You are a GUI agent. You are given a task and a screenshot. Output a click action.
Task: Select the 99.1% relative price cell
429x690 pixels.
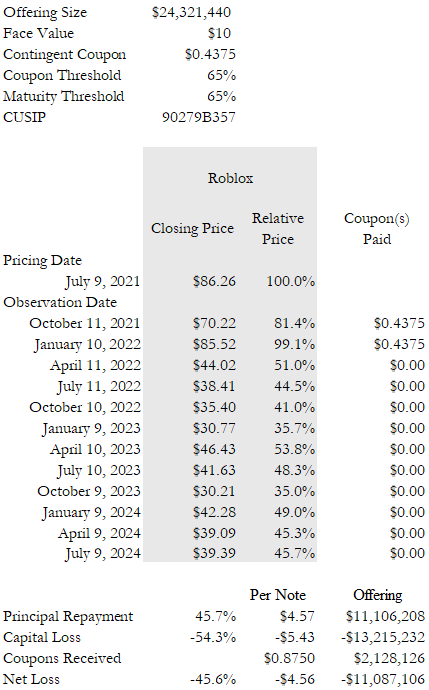click(x=294, y=344)
